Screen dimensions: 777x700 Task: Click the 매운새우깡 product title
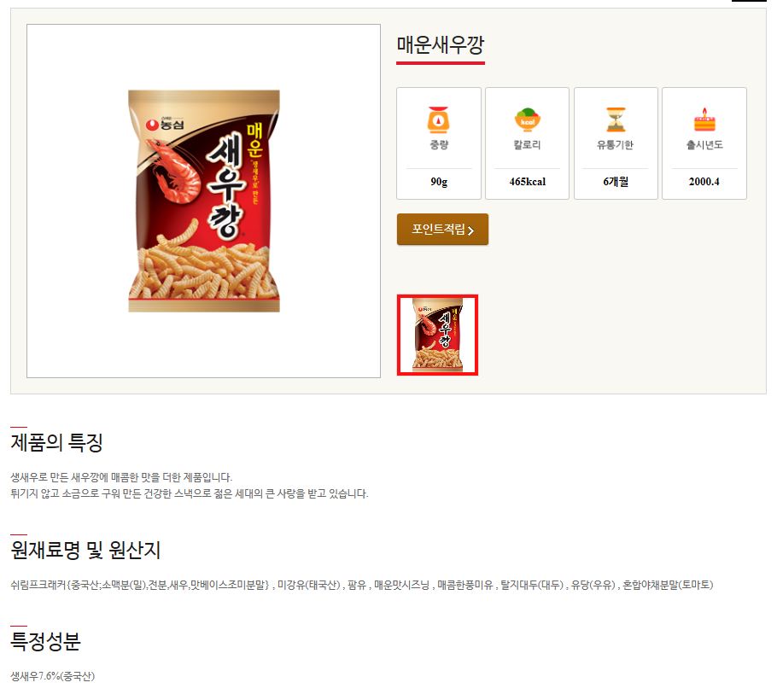(440, 44)
